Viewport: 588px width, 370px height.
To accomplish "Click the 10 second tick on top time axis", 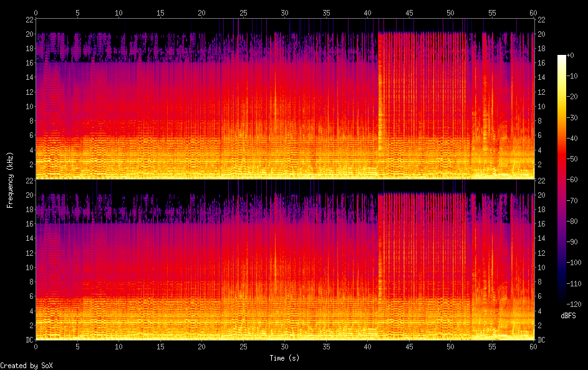I will click(x=118, y=12).
